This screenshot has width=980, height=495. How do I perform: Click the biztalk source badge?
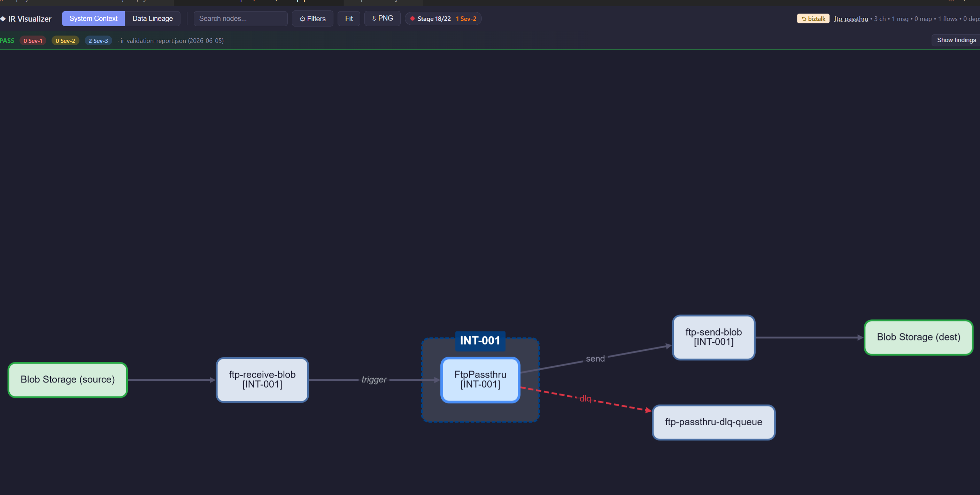click(x=813, y=19)
